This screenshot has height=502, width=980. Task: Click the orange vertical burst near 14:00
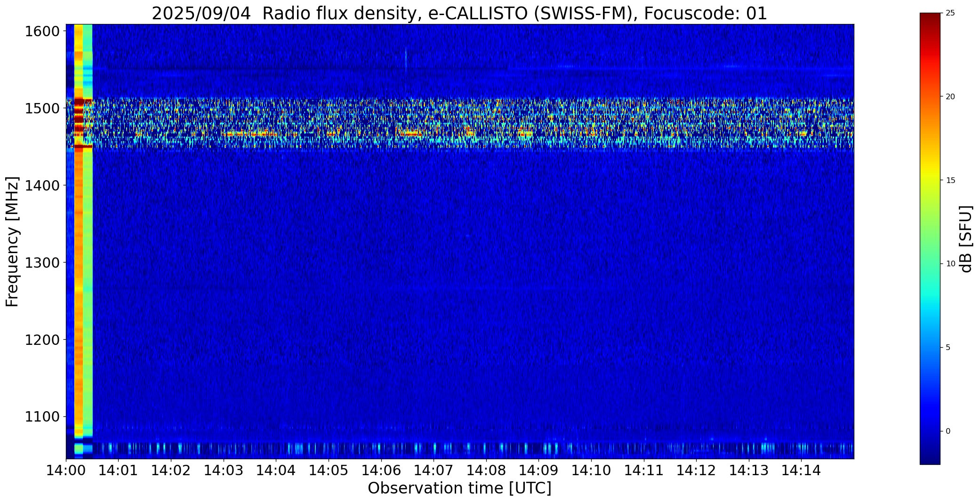click(x=79, y=235)
